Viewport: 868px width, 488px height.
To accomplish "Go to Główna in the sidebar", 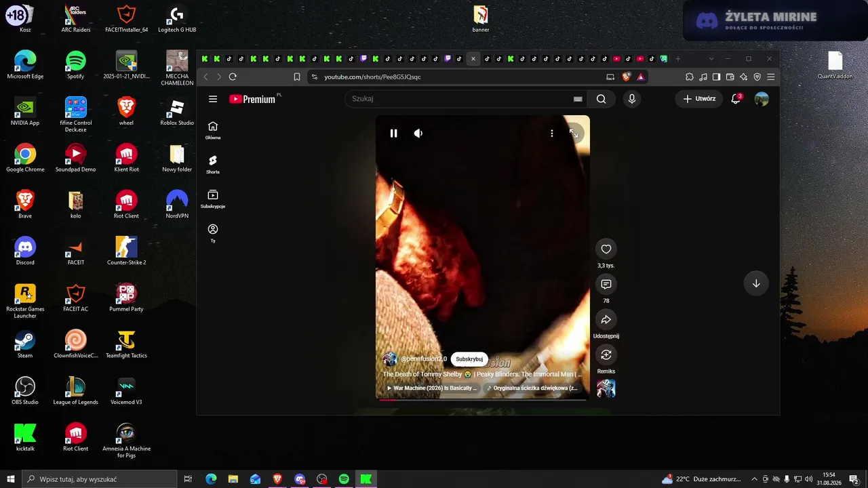I will point(213,130).
